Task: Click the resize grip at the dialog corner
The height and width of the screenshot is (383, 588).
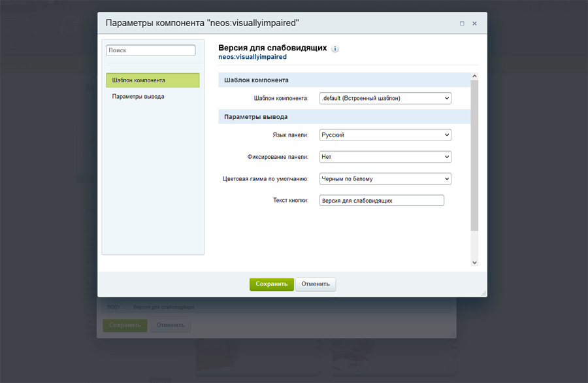Action: coord(483,293)
